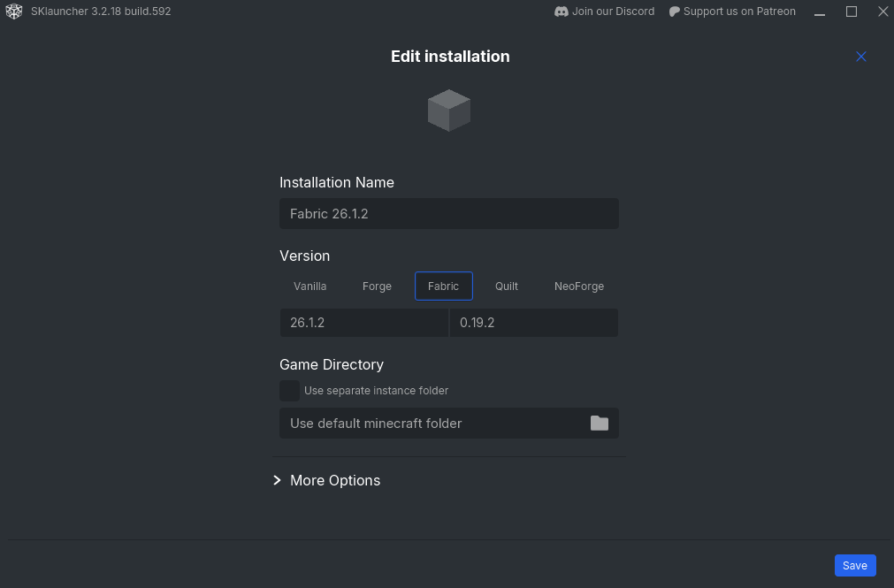Close the Edit installation dialog via blue X

pyautogui.click(x=860, y=56)
